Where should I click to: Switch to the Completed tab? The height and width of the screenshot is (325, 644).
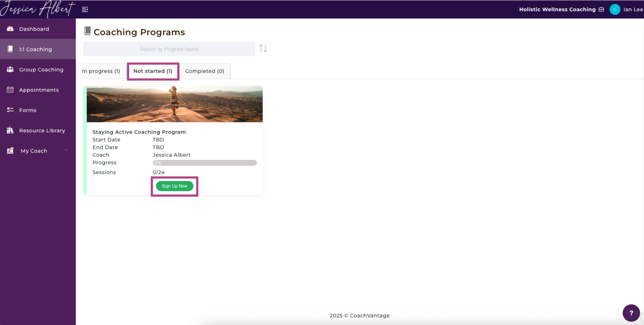click(204, 71)
